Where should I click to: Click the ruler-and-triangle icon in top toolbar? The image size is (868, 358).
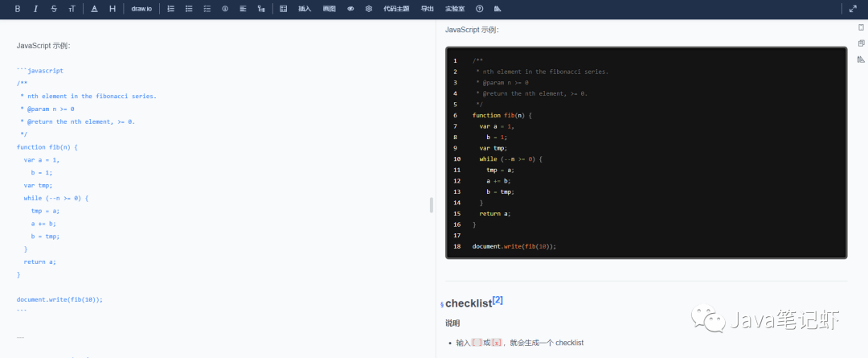pyautogui.click(x=497, y=9)
